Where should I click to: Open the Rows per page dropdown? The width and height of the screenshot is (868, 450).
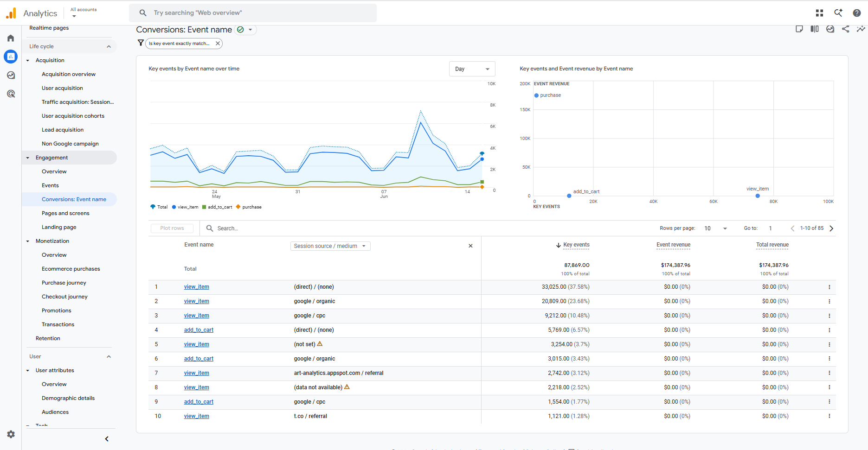[x=715, y=228]
